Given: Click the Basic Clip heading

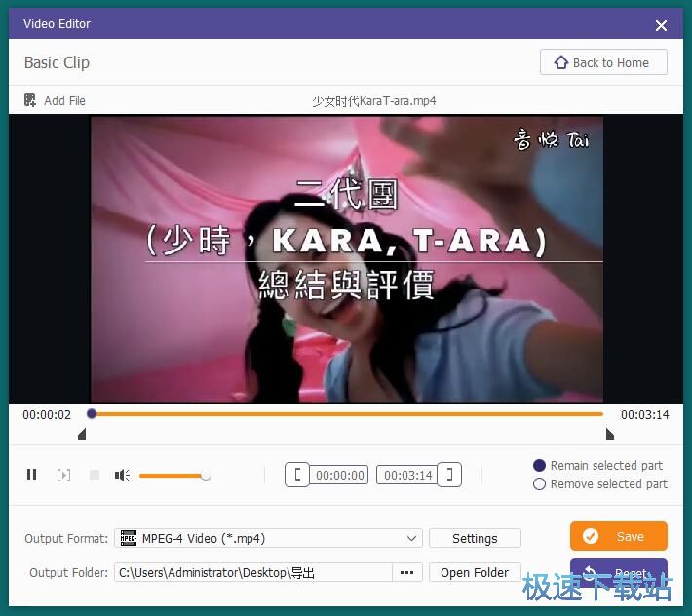Looking at the screenshot, I should (57, 62).
